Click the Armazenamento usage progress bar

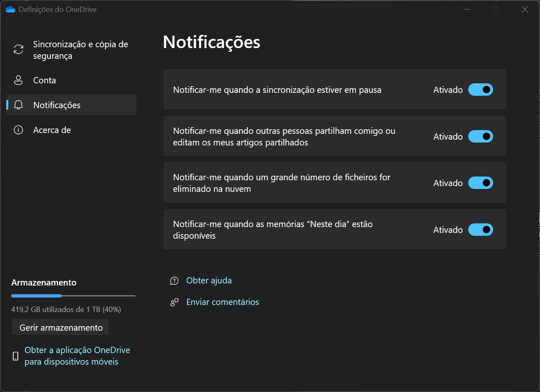coord(73,296)
